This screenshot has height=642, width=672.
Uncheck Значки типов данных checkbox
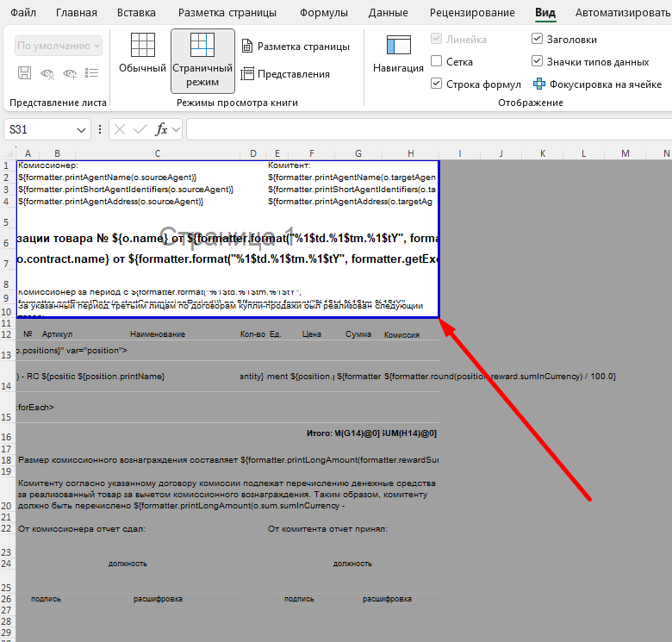point(537,61)
